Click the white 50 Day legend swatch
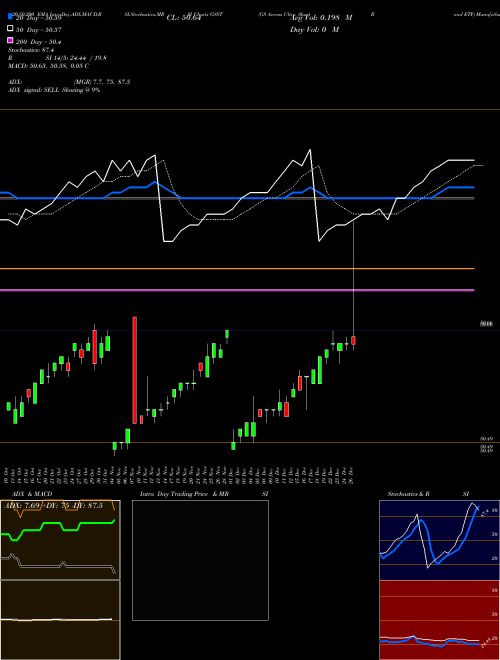This screenshot has width=500, height=660. 10,29
